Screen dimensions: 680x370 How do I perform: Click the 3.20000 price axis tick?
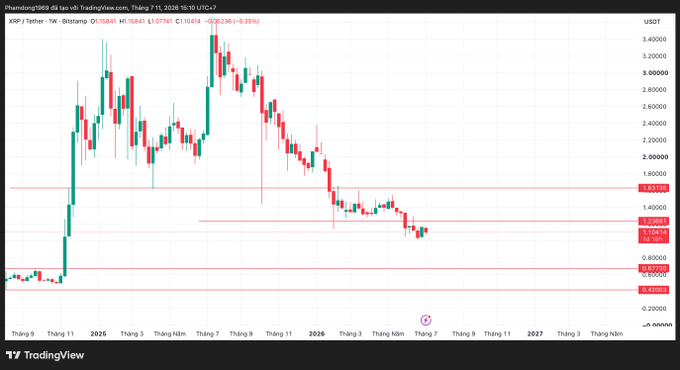[x=654, y=56]
